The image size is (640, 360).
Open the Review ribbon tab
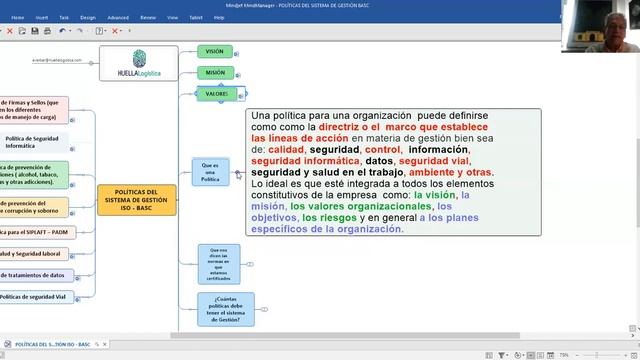[148, 18]
